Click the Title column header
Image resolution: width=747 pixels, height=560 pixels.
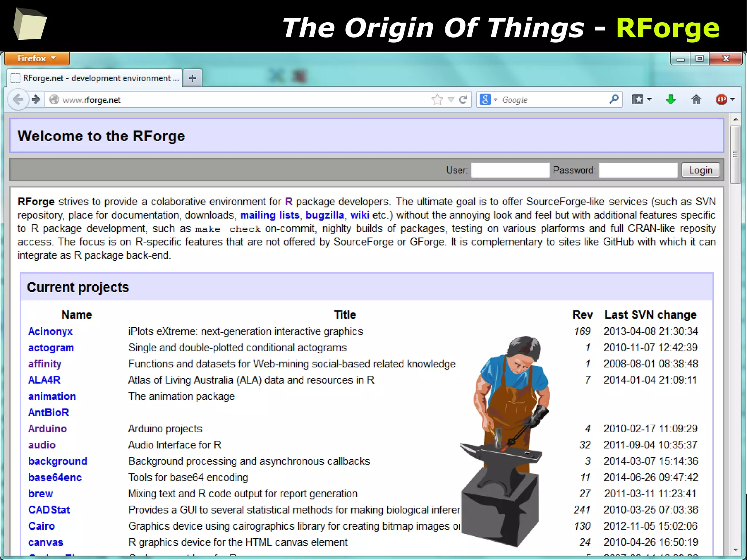(x=345, y=314)
